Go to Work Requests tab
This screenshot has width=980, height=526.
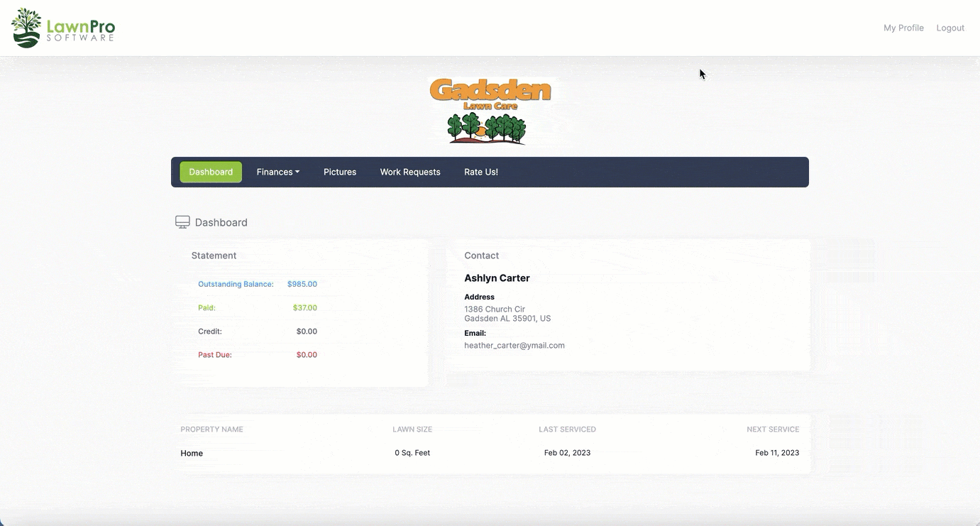click(410, 172)
